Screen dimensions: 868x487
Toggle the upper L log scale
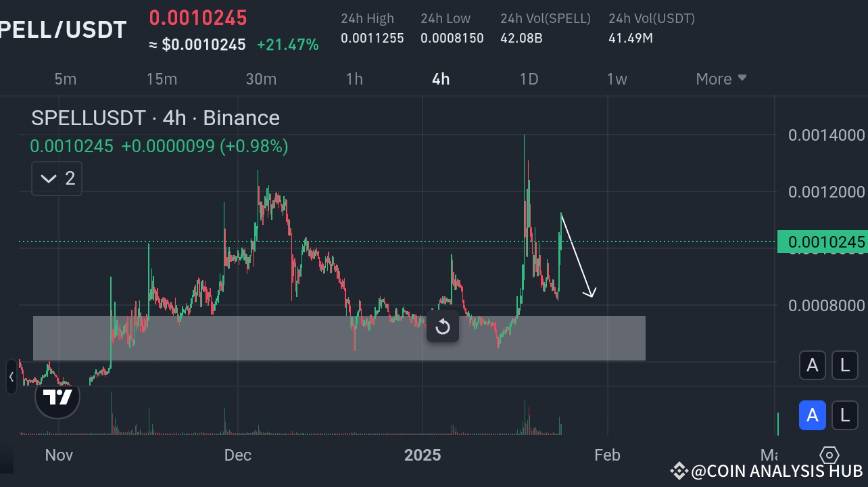[x=845, y=365]
